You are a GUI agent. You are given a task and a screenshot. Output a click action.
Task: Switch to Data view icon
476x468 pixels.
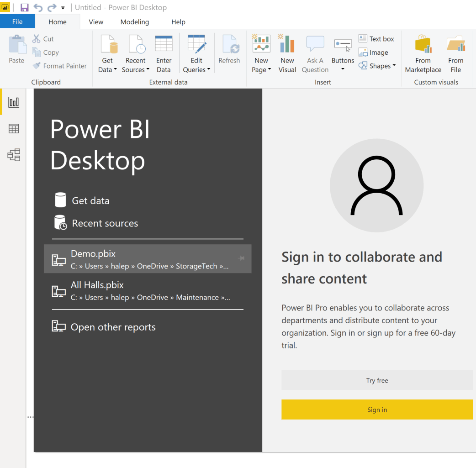point(14,129)
